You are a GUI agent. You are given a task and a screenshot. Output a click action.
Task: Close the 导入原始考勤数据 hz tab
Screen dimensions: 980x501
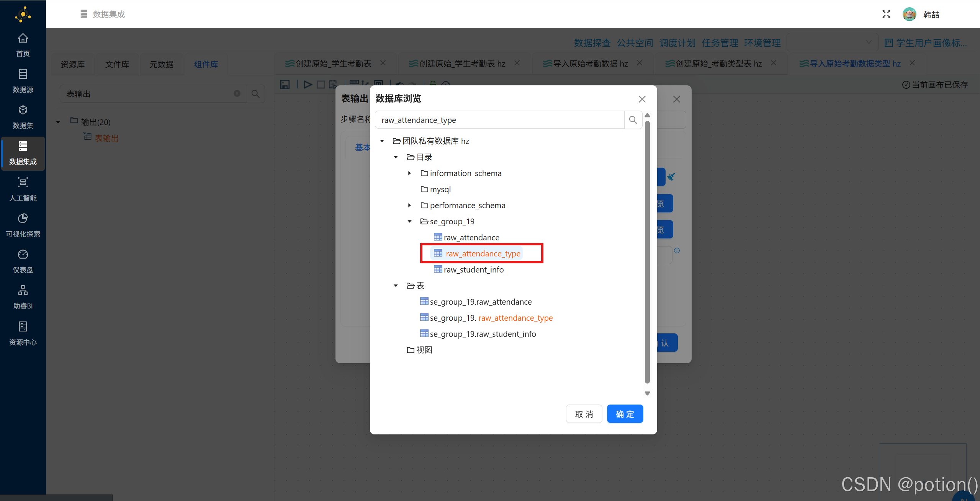[x=640, y=63]
